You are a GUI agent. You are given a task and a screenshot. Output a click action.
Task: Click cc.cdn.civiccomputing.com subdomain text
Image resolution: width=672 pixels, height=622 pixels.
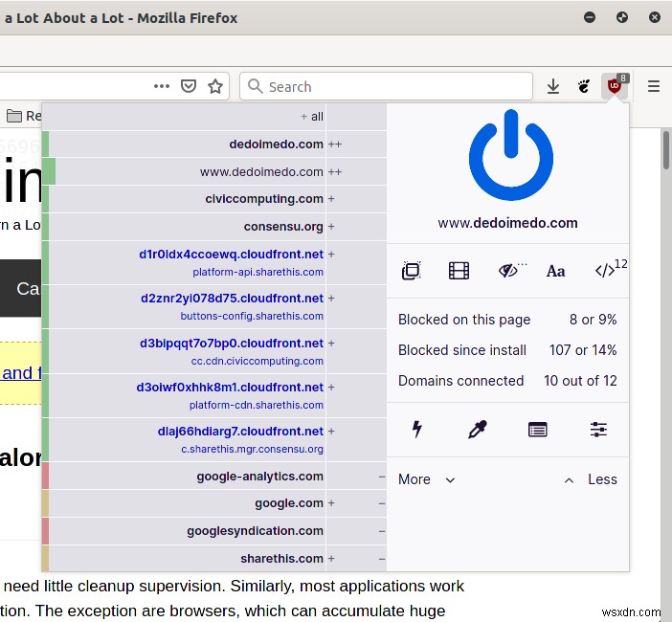coord(258,361)
